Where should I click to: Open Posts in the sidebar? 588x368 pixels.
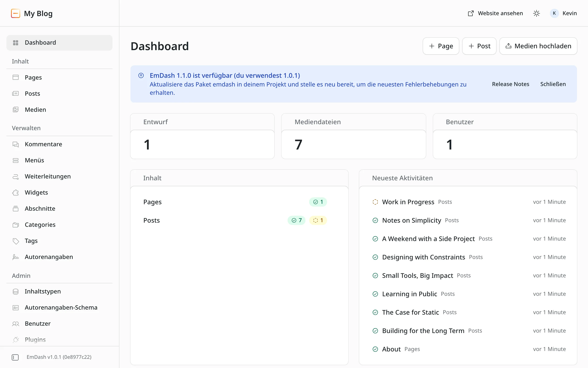59,93
